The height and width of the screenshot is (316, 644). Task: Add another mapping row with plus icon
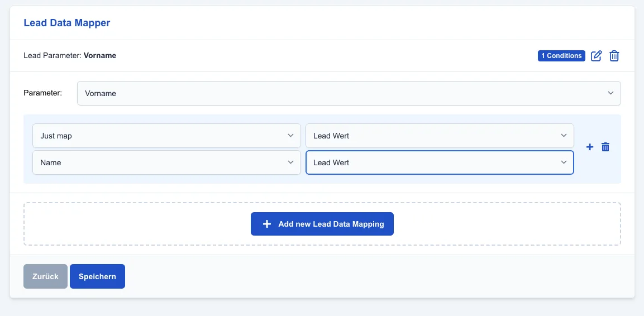point(590,147)
